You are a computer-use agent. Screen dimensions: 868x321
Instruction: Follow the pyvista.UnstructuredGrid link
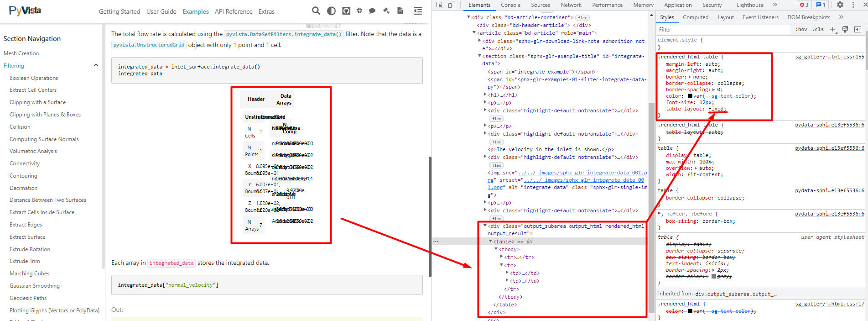click(x=149, y=45)
